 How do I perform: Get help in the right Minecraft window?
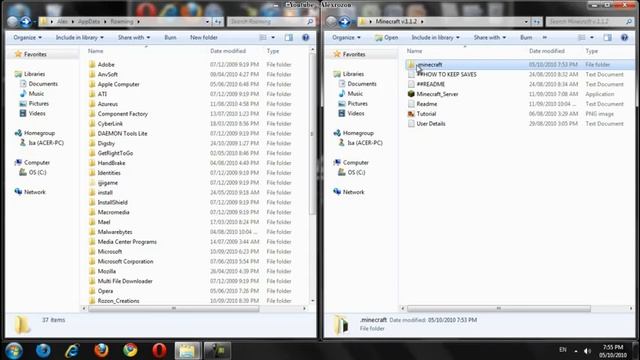(x=624, y=38)
